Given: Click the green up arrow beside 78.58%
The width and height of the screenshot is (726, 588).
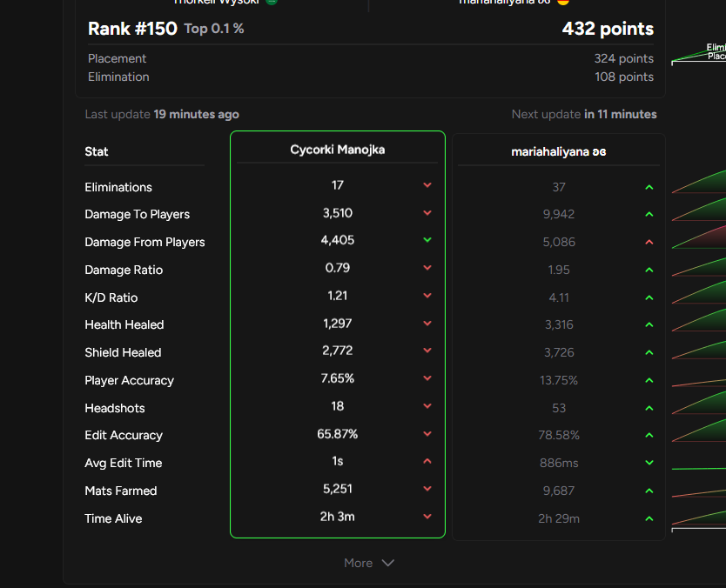Looking at the screenshot, I should click(x=649, y=435).
